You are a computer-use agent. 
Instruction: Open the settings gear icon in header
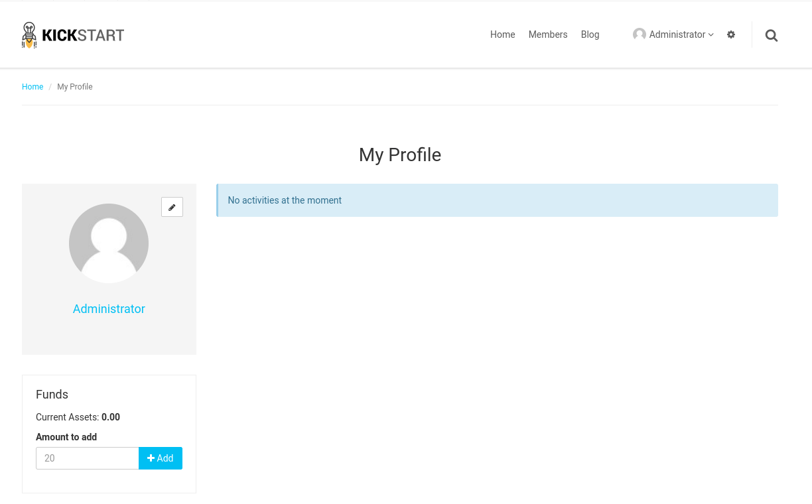(731, 34)
